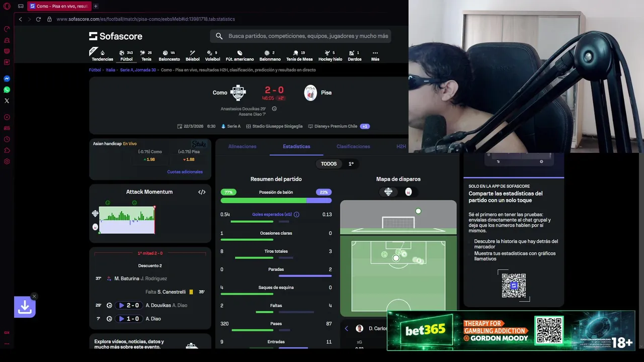Open Facebook Messenger in the Opera sidebar
The width and height of the screenshot is (644, 362).
tap(7, 78)
